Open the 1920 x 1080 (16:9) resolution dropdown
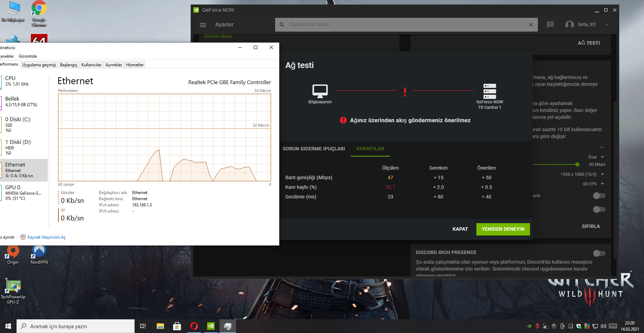644x333 pixels. tap(582, 174)
